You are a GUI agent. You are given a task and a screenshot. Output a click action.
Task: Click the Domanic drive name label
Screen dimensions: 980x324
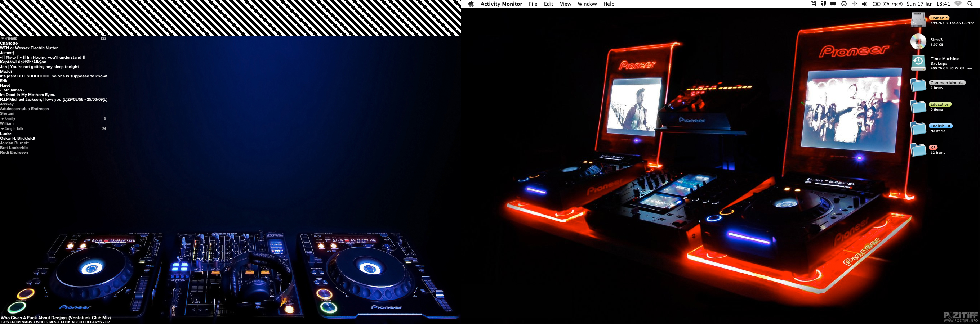tap(939, 18)
